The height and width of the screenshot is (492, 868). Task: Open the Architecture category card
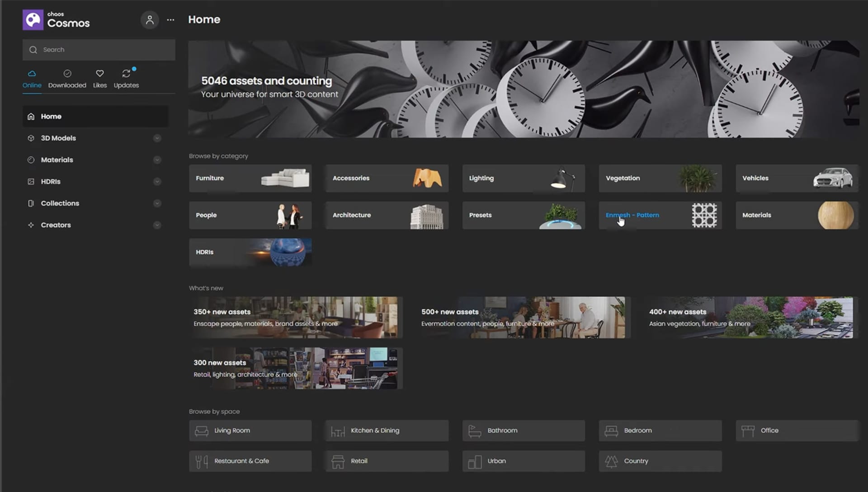(387, 216)
